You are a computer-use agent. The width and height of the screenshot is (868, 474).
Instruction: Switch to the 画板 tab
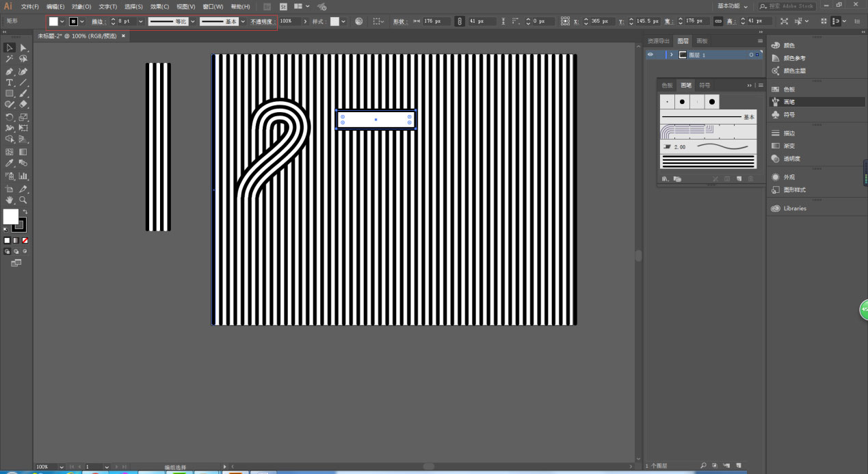point(702,41)
